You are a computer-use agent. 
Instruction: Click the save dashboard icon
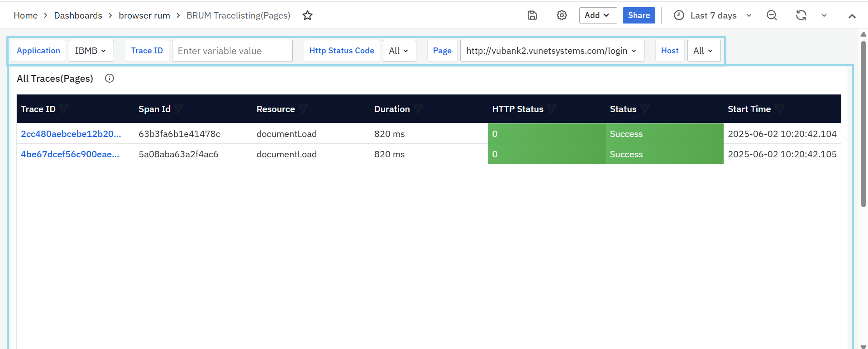[x=532, y=15]
